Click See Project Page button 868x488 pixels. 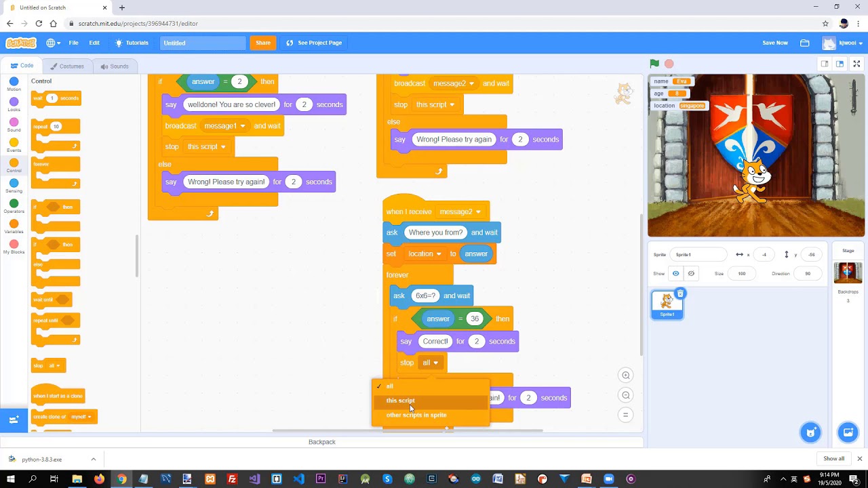[314, 43]
